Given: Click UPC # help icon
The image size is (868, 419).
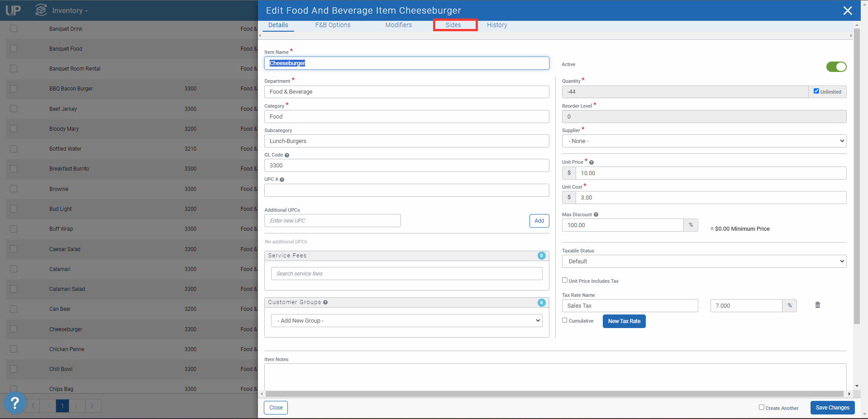Looking at the screenshot, I should point(282,180).
